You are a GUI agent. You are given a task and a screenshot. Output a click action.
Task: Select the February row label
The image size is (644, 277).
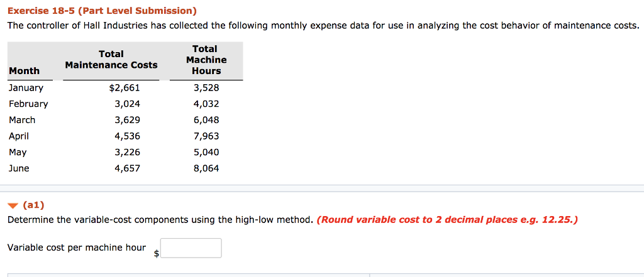(28, 104)
